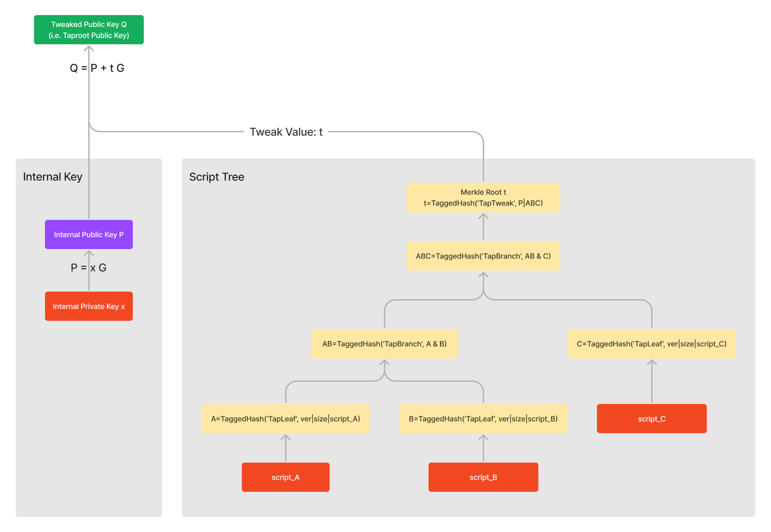Image resolution: width=771 pixels, height=532 pixels.
Task: Click the Q = P + t G formula label
Action: click(x=97, y=68)
